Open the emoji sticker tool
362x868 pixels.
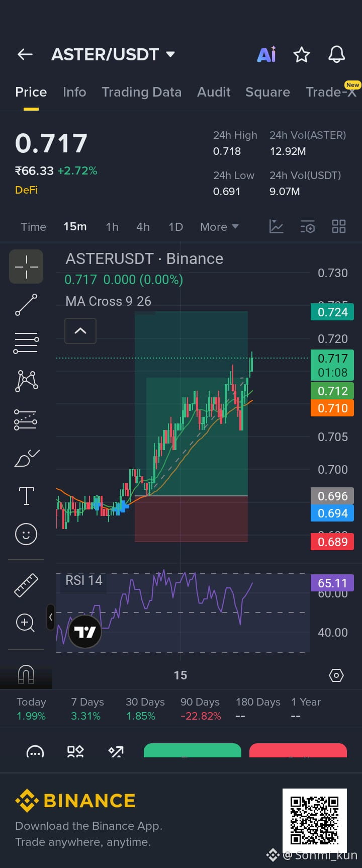[26, 534]
